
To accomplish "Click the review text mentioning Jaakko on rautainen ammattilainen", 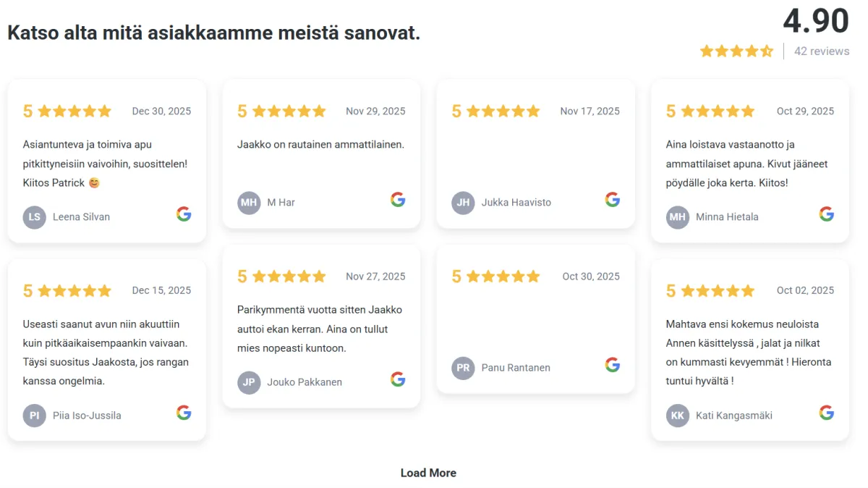I will coord(320,144).
